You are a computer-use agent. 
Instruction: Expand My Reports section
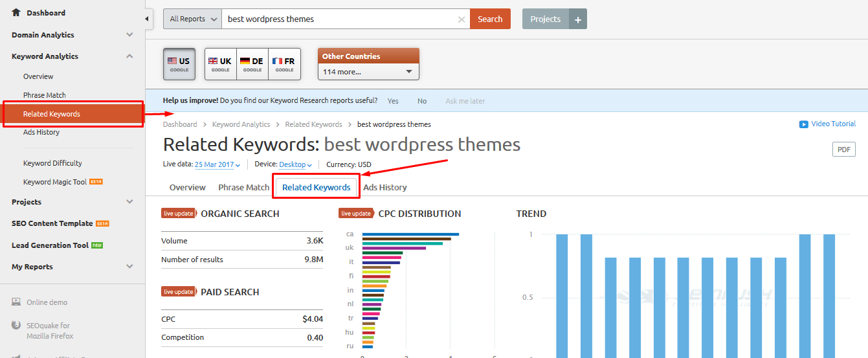[130, 267]
